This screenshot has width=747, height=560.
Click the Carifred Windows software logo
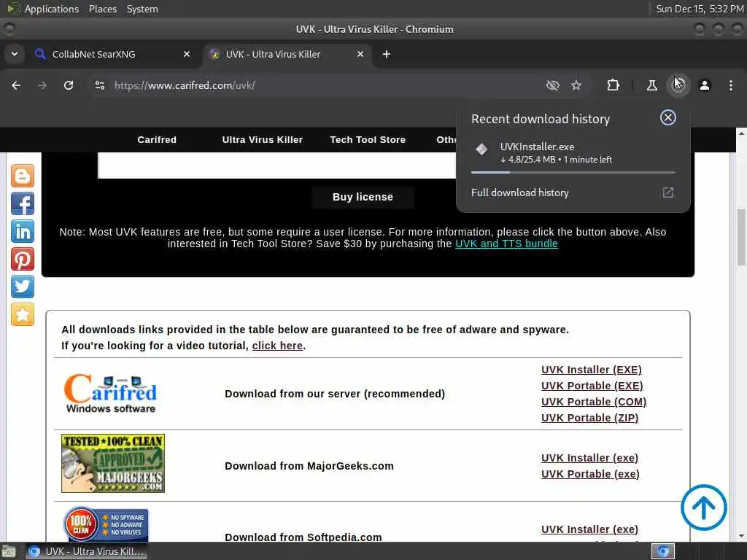pyautogui.click(x=111, y=394)
